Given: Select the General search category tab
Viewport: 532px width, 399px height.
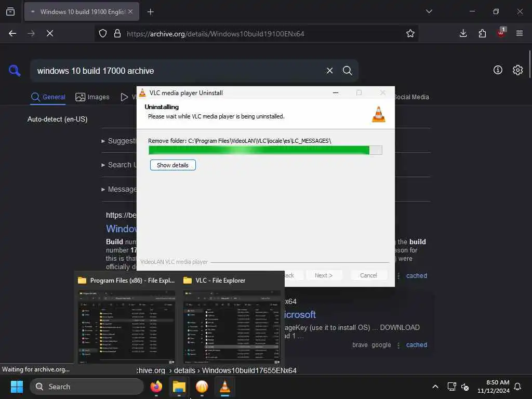Looking at the screenshot, I should [x=48, y=97].
